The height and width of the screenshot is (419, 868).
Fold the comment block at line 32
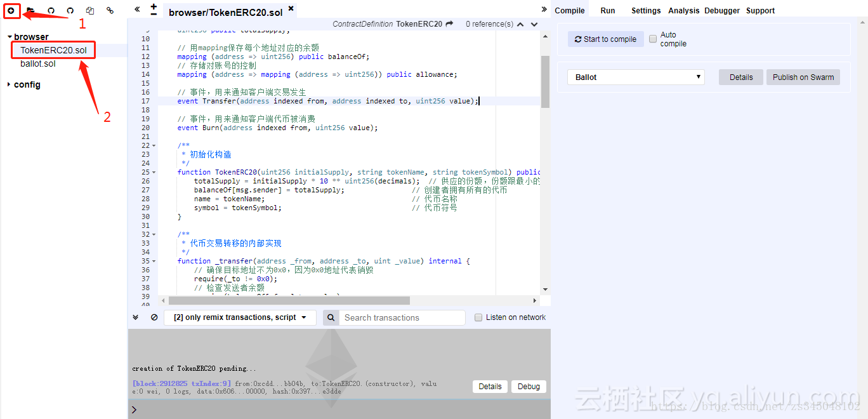[154, 234]
